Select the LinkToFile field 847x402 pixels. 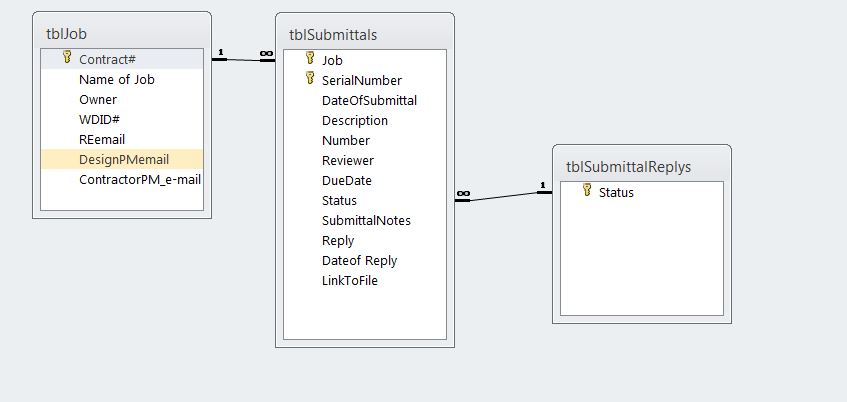[x=349, y=280]
